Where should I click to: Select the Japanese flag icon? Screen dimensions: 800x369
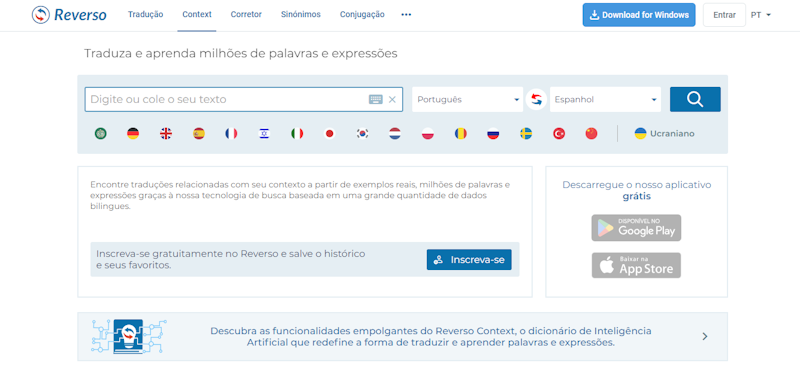click(330, 134)
